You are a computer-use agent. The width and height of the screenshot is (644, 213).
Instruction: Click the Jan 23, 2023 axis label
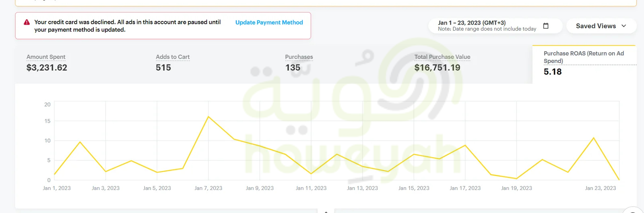point(600,188)
